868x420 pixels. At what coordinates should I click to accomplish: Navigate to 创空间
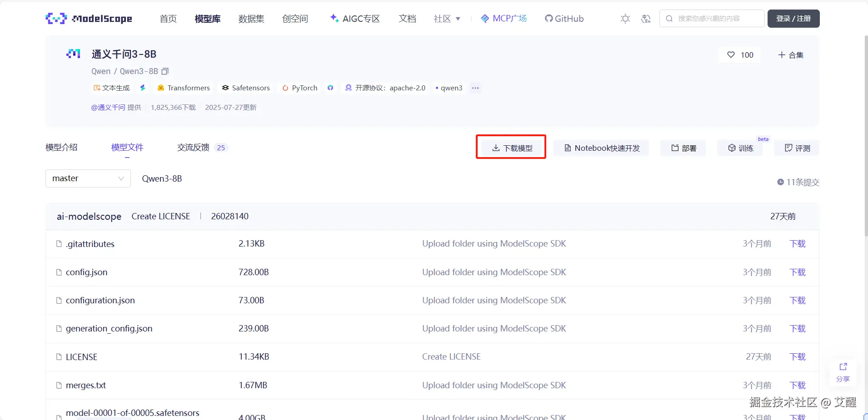pyautogui.click(x=295, y=19)
